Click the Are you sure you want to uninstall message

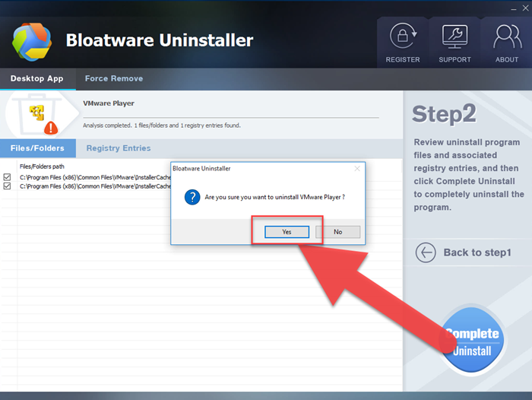(x=275, y=197)
